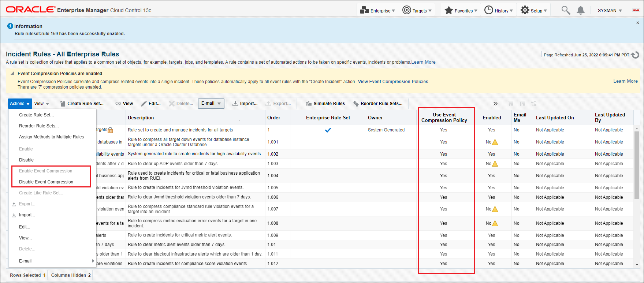Open the Setup menu
Image resolution: width=644 pixels, height=283 pixels.
tap(534, 10)
